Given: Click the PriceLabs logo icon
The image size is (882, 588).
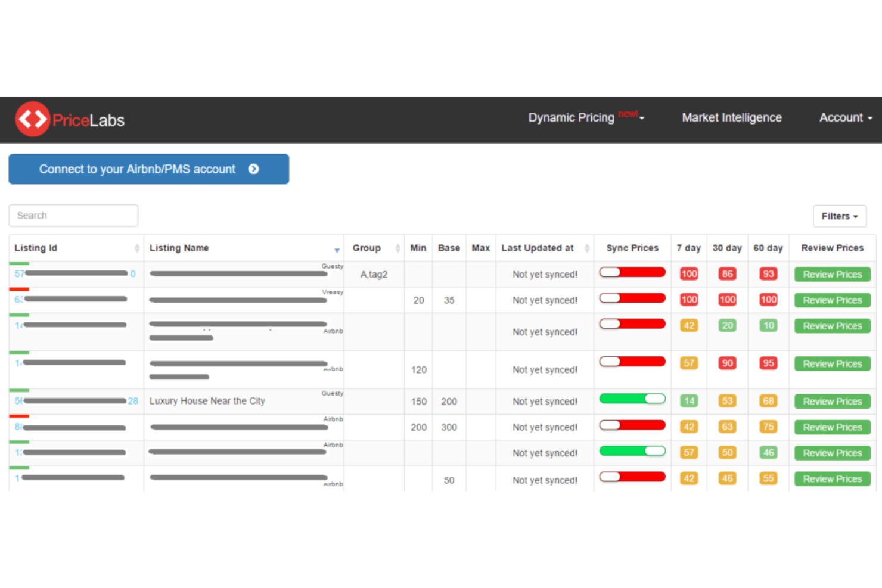Looking at the screenshot, I should click(33, 119).
